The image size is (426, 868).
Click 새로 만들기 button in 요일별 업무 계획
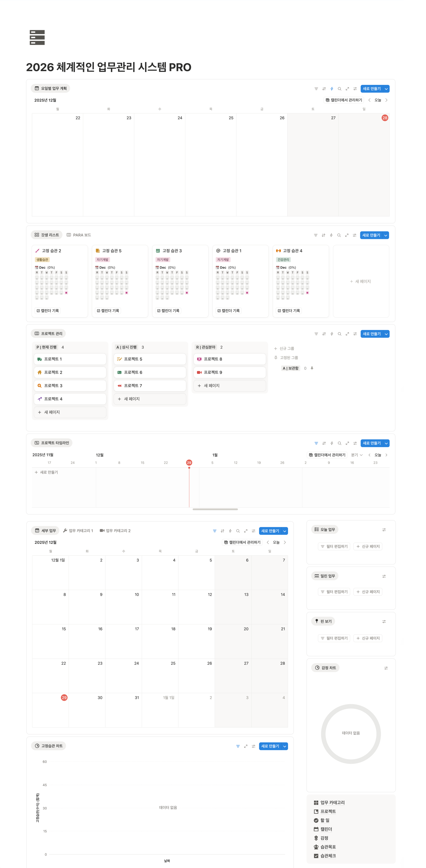[372, 89]
